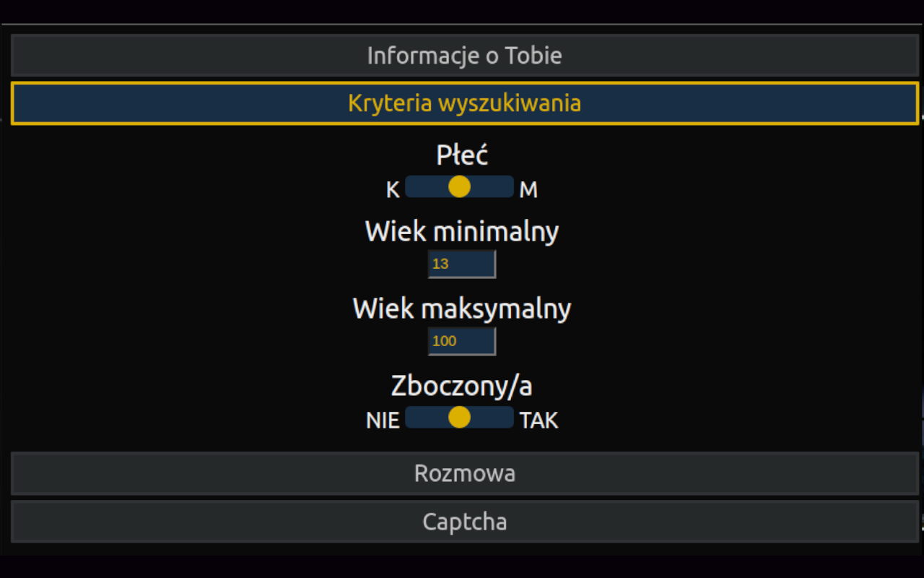Click the Płeć slider's yellow knob
This screenshot has width=924, height=578.
(x=459, y=186)
